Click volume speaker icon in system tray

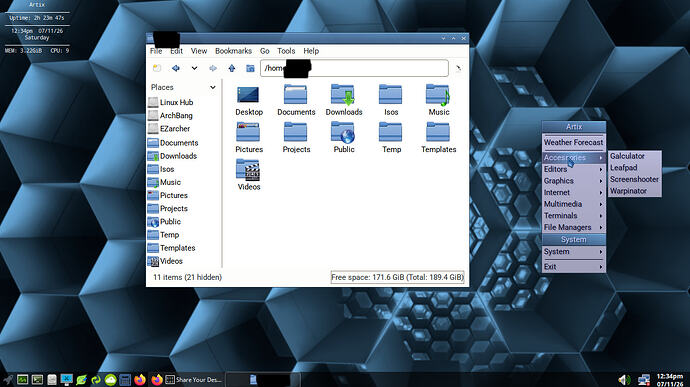624,380
